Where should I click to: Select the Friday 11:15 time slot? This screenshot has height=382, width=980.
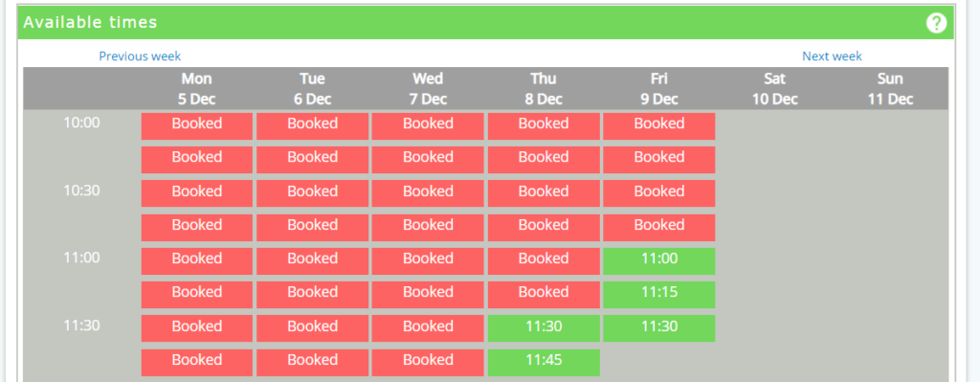(658, 295)
